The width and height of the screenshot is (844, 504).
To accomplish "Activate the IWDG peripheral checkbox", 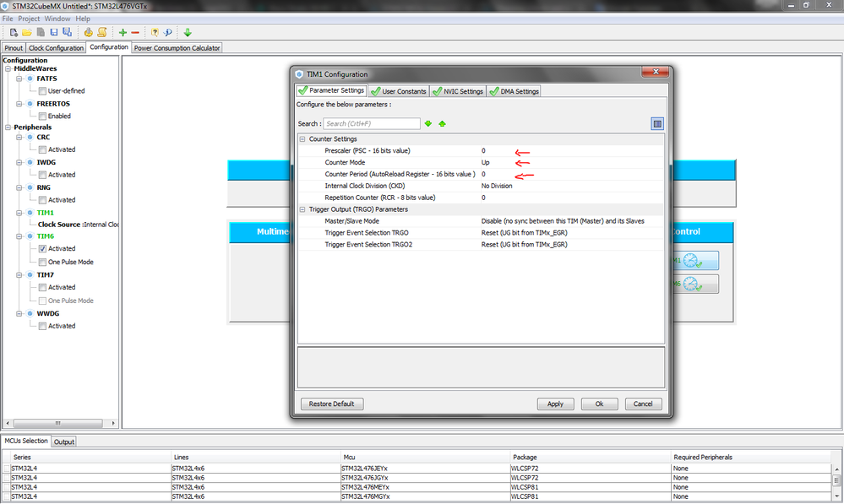I will point(42,175).
